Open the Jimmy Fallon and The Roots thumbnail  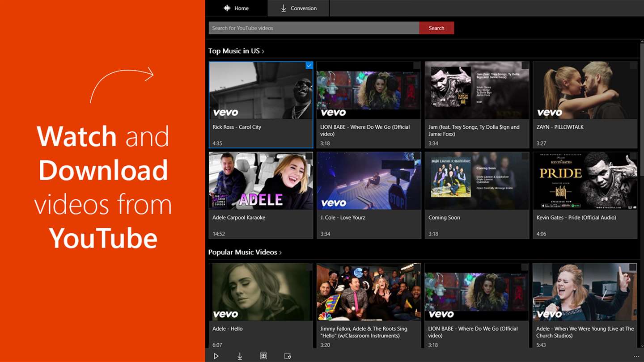click(x=369, y=292)
